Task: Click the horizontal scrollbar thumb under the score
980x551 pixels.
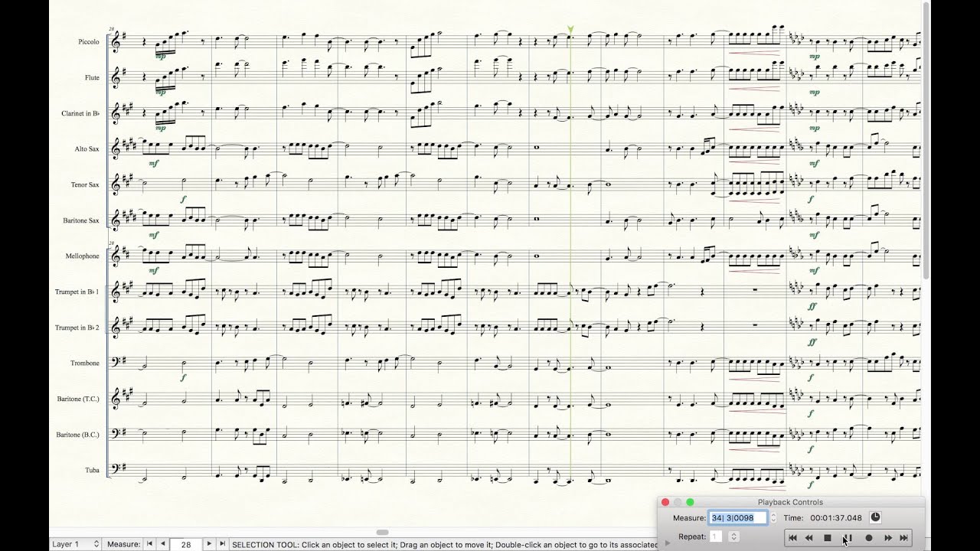Action: (x=383, y=533)
